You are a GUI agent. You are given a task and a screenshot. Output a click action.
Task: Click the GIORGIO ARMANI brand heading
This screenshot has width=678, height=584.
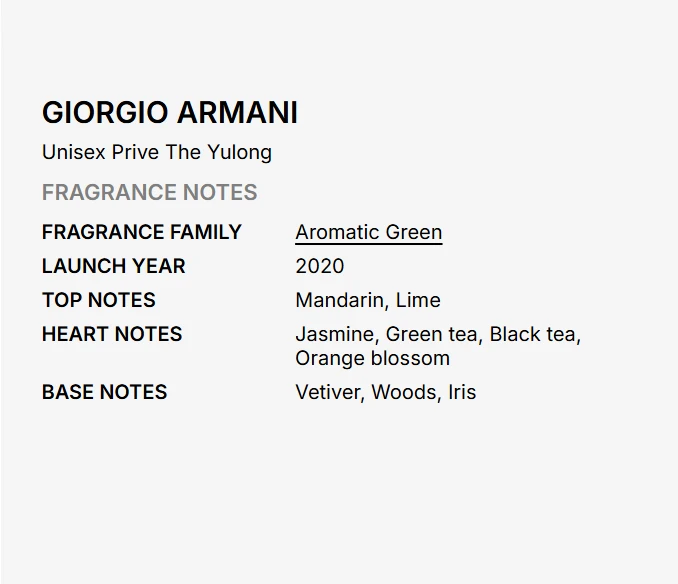[170, 113]
